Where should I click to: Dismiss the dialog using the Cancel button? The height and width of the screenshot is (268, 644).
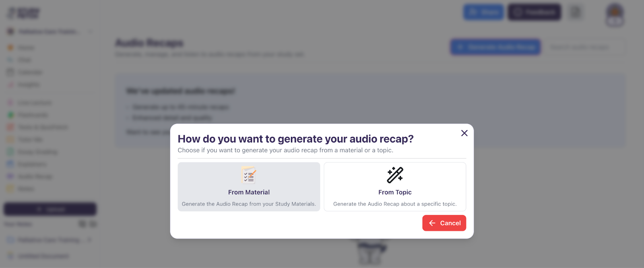click(x=444, y=223)
